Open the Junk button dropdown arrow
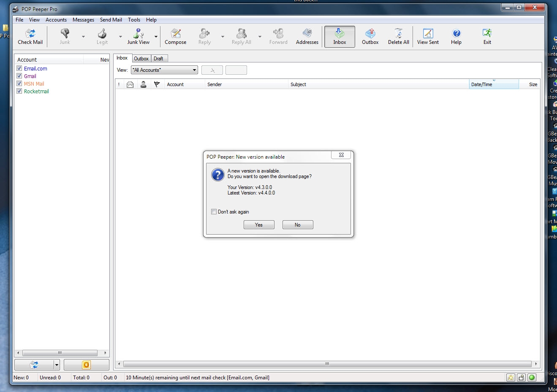The width and height of the screenshot is (557, 392). [x=83, y=37]
